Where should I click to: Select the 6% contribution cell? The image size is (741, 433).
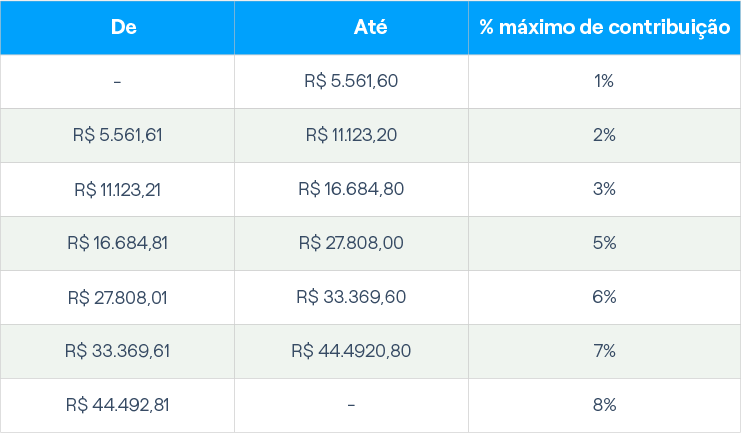[x=604, y=297]
